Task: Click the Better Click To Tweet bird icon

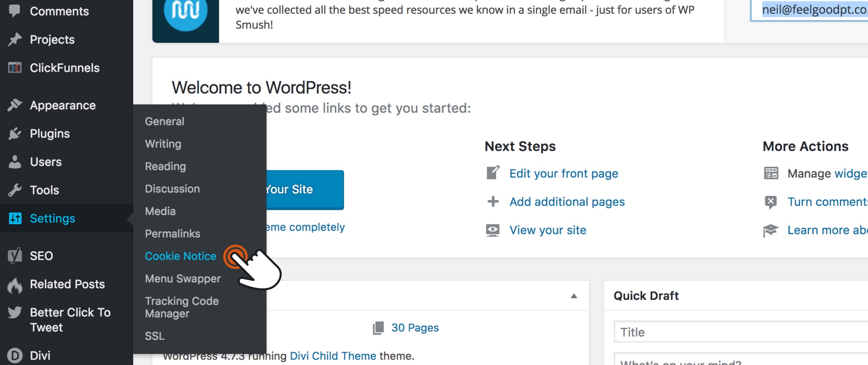Action: click(x=15, y=313)
